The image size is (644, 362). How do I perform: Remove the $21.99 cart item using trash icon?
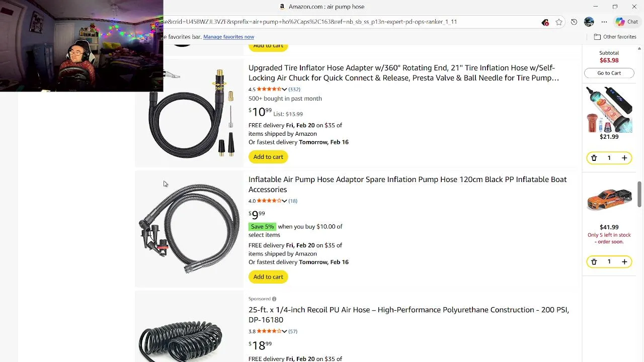594,158
